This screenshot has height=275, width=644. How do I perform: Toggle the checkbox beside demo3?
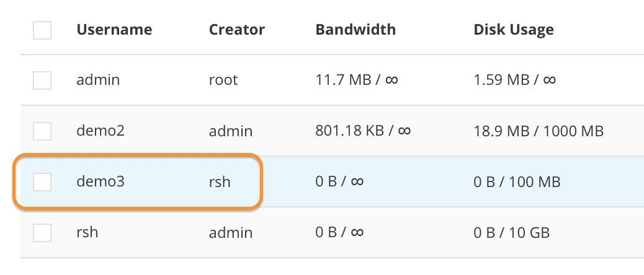(42, 182)
